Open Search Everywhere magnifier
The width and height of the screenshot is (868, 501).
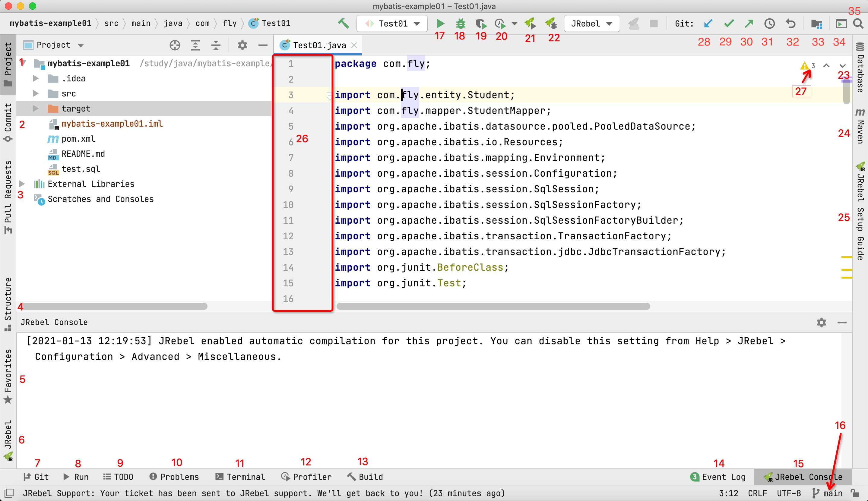coord(858,24)
